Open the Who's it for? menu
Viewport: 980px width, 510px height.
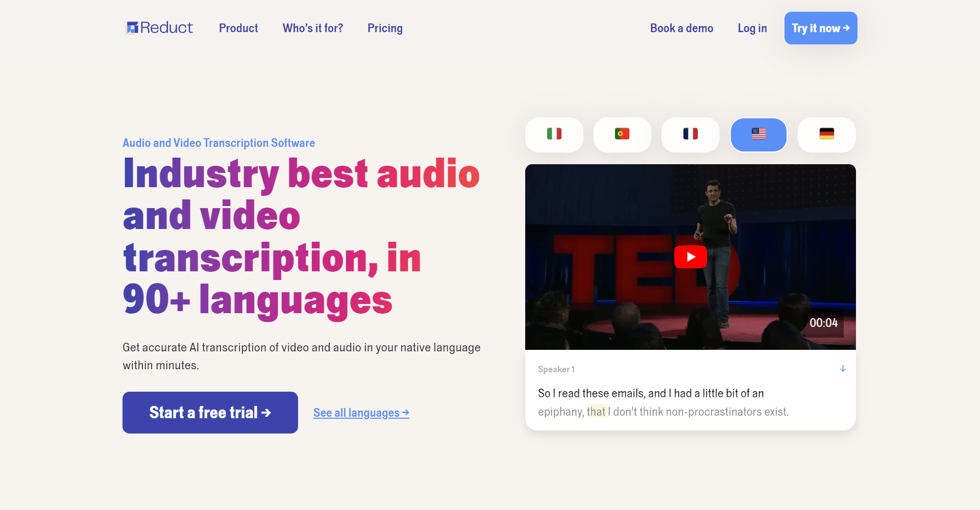313,28
